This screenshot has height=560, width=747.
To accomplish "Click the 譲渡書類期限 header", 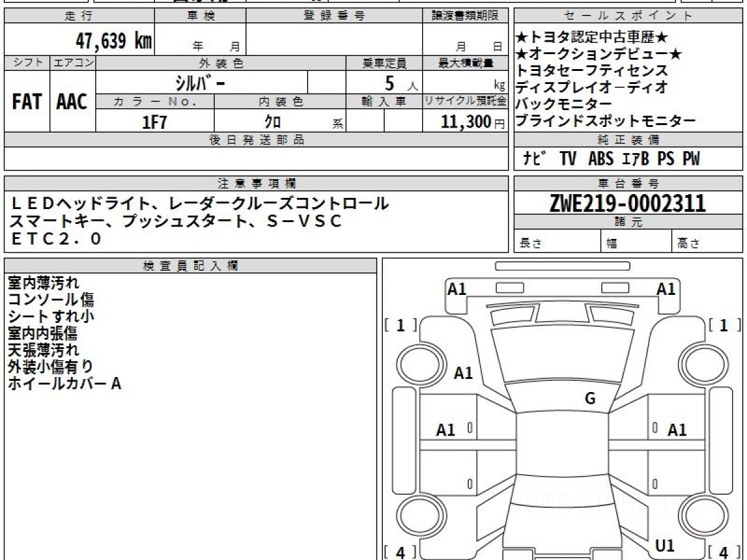I will 465,16.
